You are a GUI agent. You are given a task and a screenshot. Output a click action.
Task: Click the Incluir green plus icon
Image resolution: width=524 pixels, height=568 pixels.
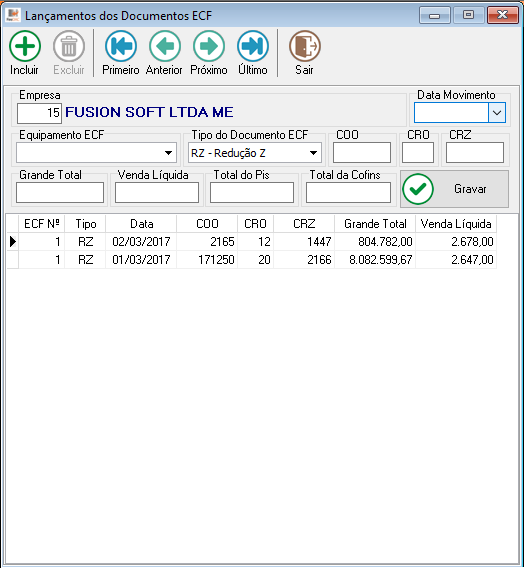[25, 46]
